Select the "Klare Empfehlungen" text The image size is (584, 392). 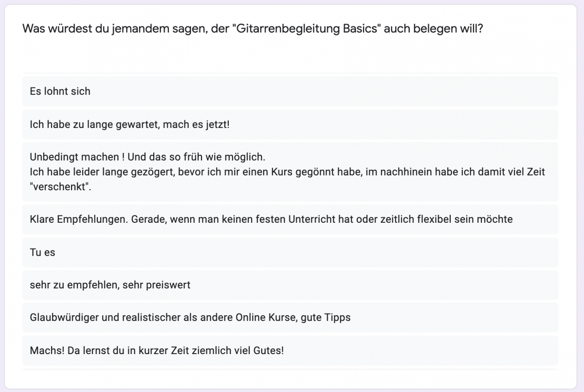click(x=79, y=219)
